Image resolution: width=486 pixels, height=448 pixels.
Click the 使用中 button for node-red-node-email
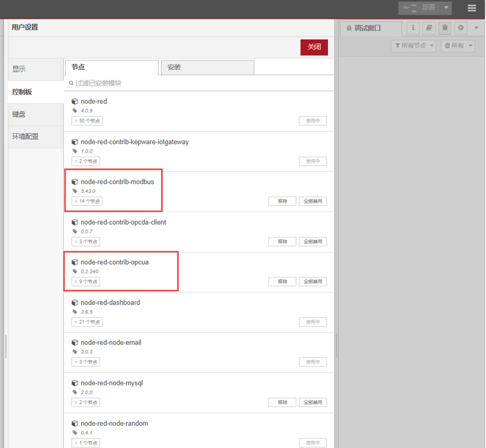[312, 362]
